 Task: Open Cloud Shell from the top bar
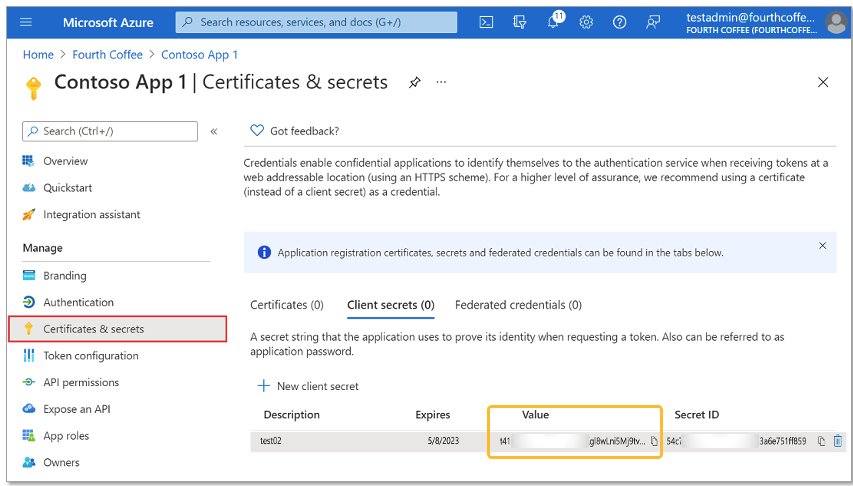tap(486, 22)
